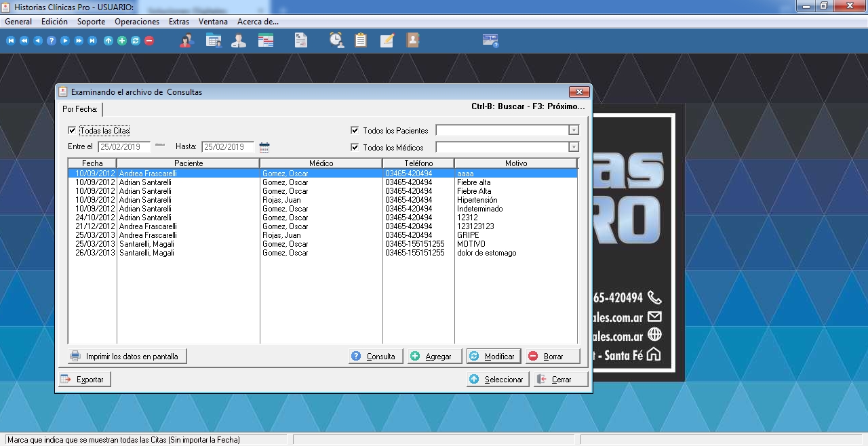Image resolution: width=868 pixels, height=446 pixels.
Task: Open the clipboard icon in the toolbar
Action: [361, 41]
